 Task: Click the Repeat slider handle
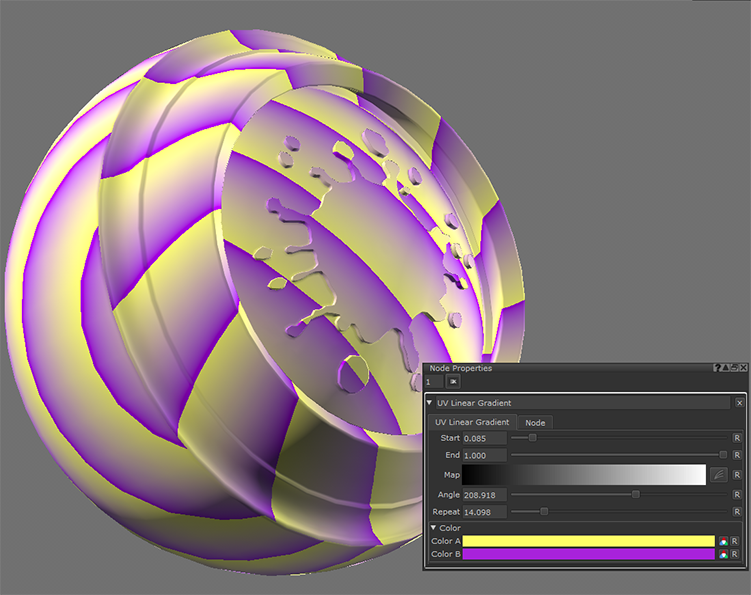(544, 511)
